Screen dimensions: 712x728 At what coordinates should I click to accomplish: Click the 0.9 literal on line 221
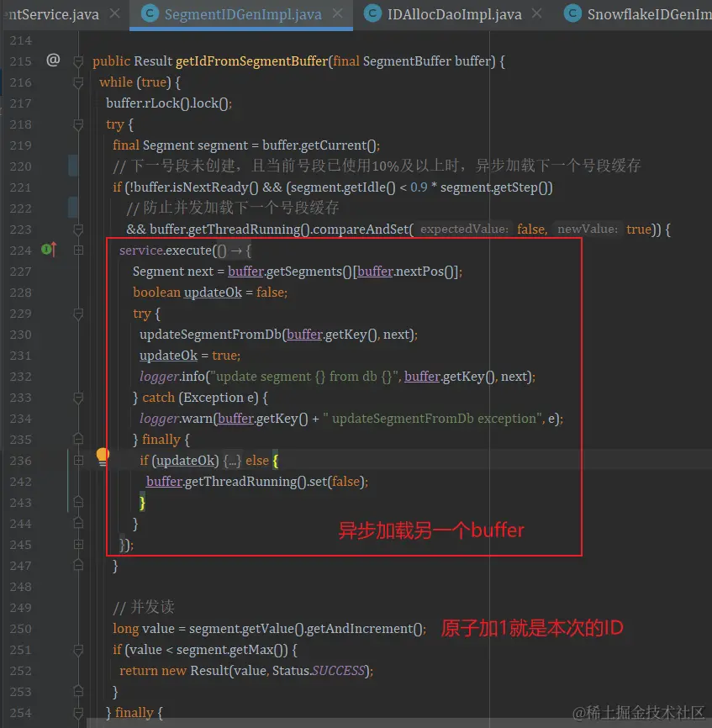pos(419,187)
